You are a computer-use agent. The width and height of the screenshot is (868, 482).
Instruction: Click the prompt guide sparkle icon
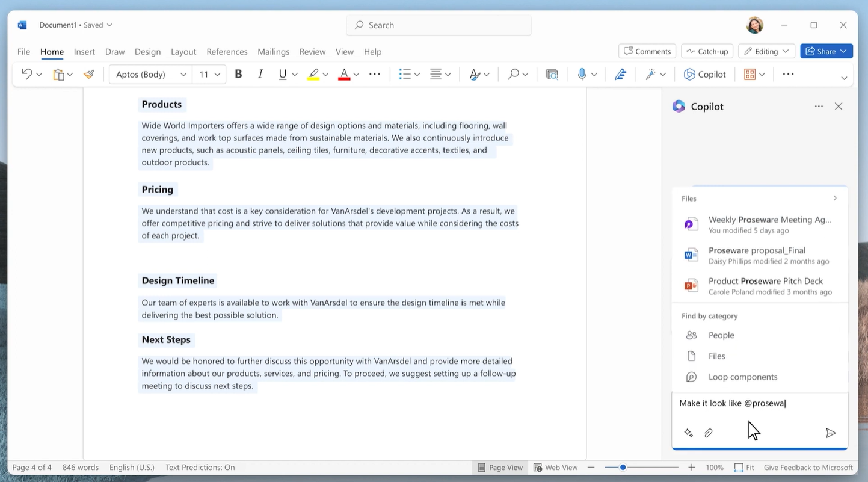pos(689,433)
